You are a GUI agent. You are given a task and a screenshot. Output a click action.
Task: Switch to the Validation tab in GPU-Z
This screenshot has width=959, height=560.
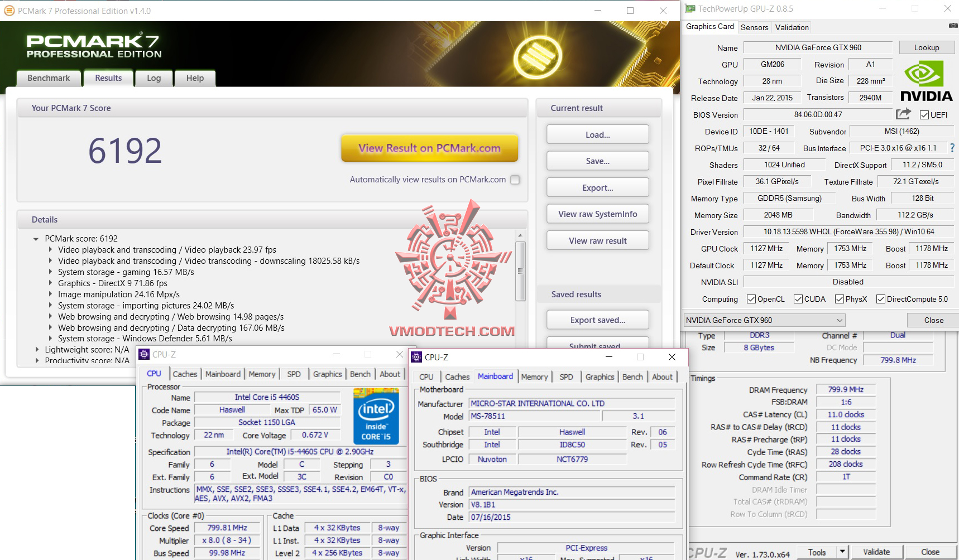pyautogui.click(x=792, y=27)
